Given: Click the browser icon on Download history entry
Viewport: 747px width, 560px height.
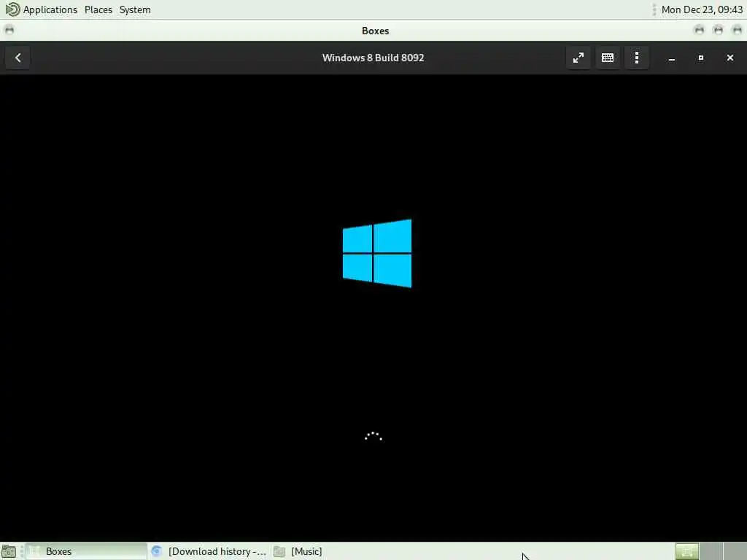Looking at the screenshot, I should [156, 551].
